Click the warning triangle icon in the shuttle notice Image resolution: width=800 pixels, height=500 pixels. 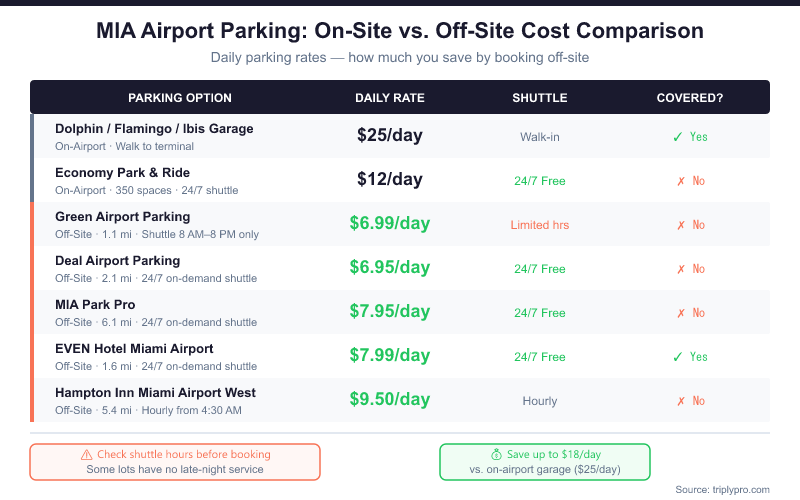(x=87, y=455)
